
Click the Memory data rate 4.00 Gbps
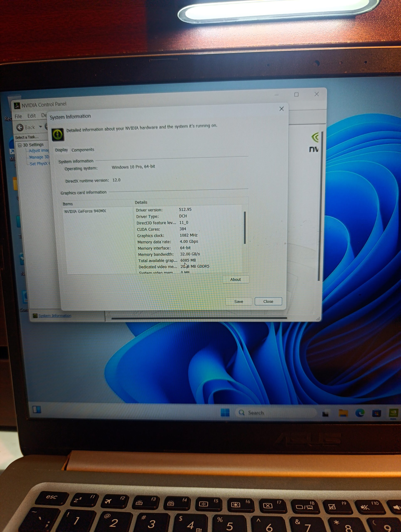(189, 241)
